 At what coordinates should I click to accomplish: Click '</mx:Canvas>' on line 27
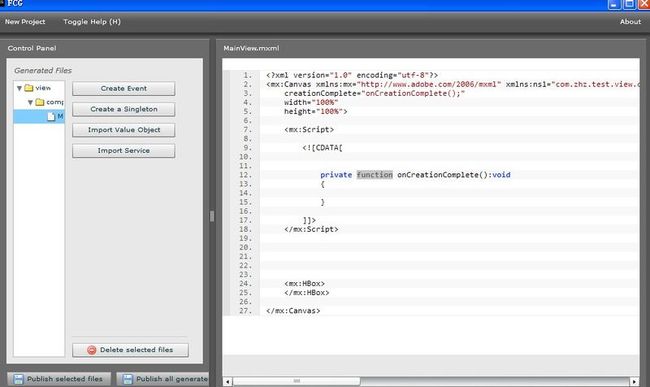coord(293,310)
